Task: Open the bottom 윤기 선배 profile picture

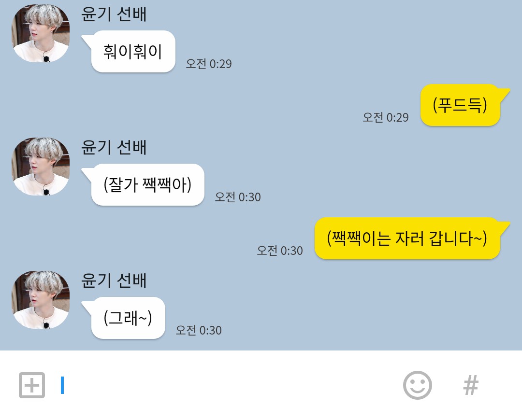Action: pyautogui.click(x=41, y=300)
